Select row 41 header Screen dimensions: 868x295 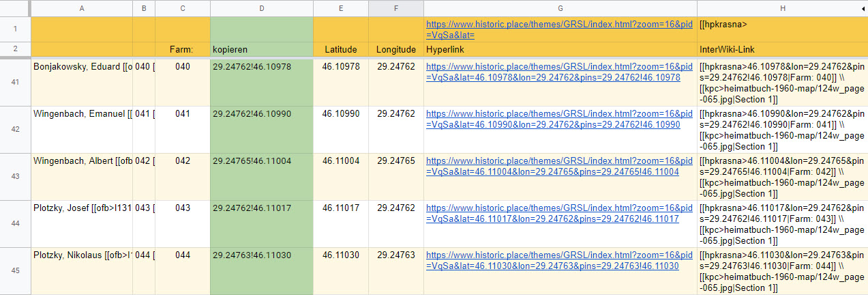pos(15,83)
